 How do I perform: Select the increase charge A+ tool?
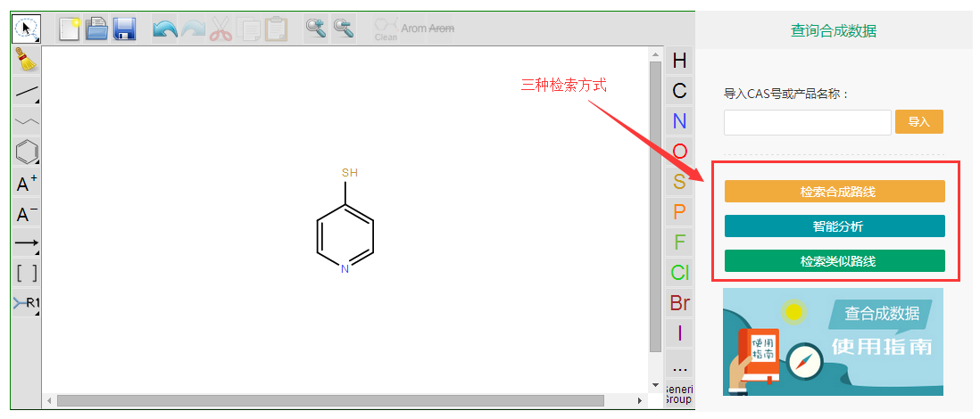[26, 185]
